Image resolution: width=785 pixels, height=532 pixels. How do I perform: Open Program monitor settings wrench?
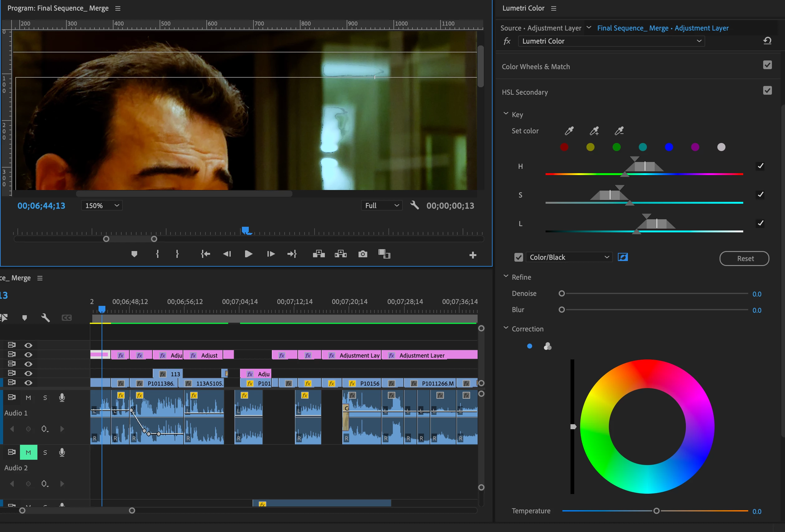[x=414, y=205]
